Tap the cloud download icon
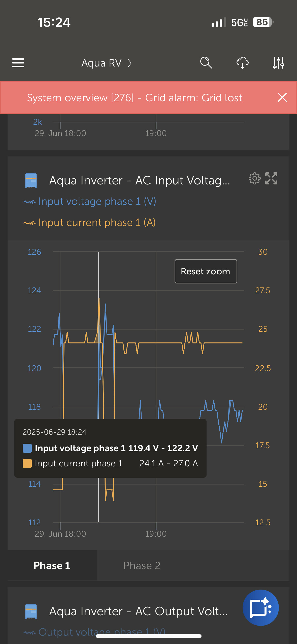Screen dimensions: 297x644 (x=242, y=63)
